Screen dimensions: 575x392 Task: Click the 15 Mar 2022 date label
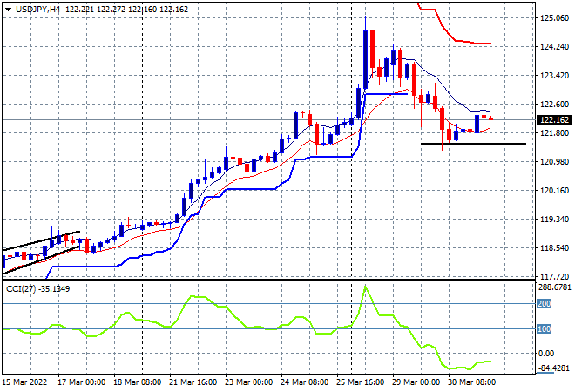point(25,382)
